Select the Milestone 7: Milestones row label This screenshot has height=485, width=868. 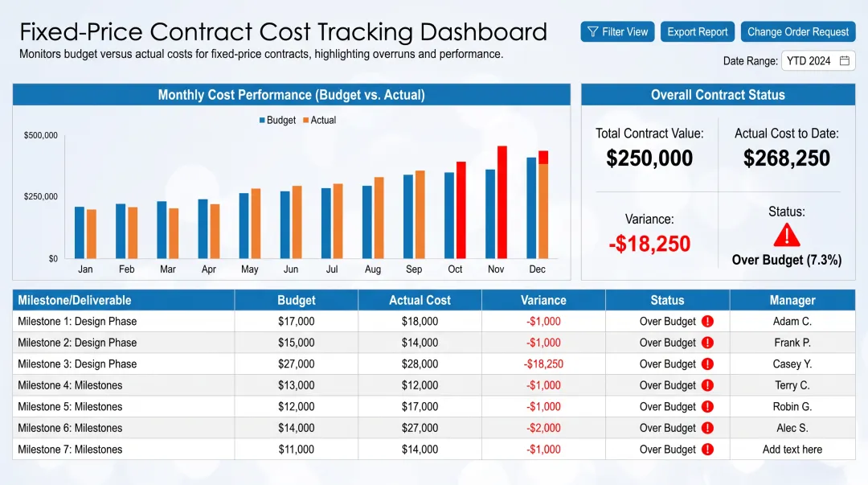click(x=70, y=450)
